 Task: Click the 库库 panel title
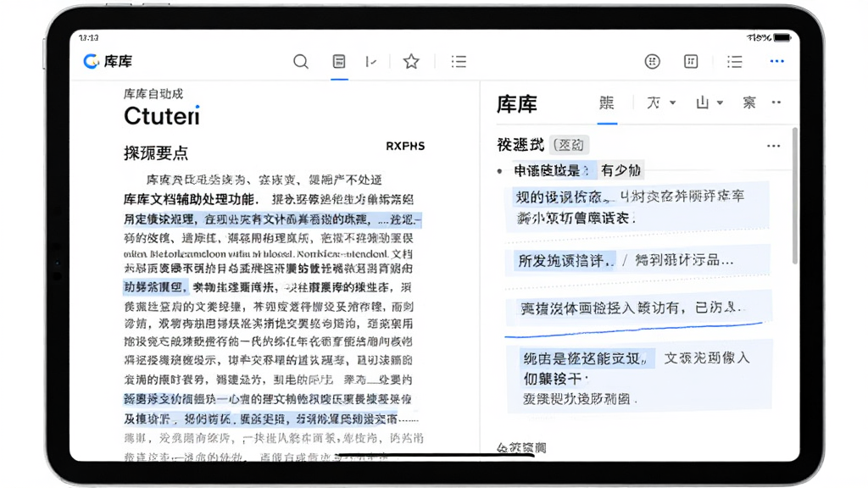point(516,104)
